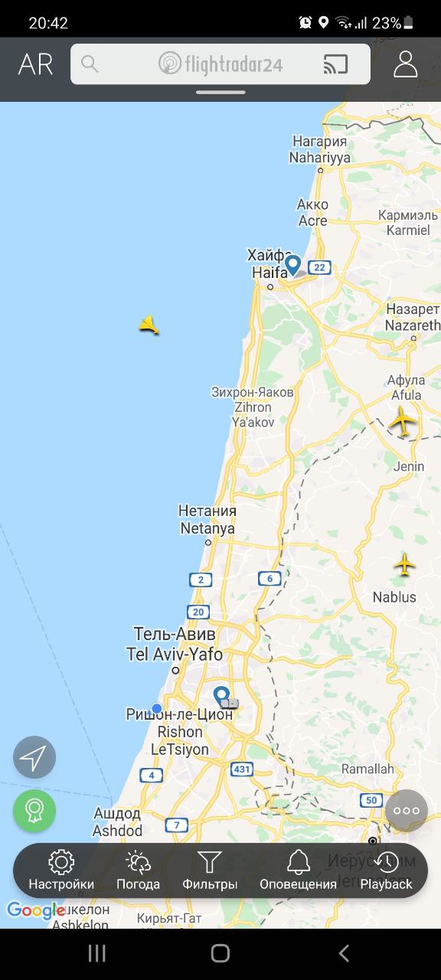441x980 pixels.
Task: Select the aircraft over the sea near Haifa
Action: pyautogui.click(x=149, y=325)
